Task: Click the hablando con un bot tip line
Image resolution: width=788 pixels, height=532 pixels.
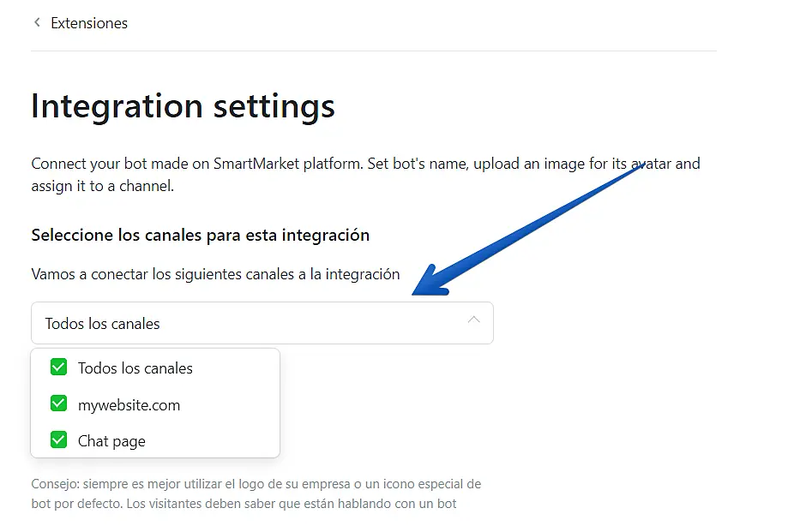Action: (x=244, y=504)
